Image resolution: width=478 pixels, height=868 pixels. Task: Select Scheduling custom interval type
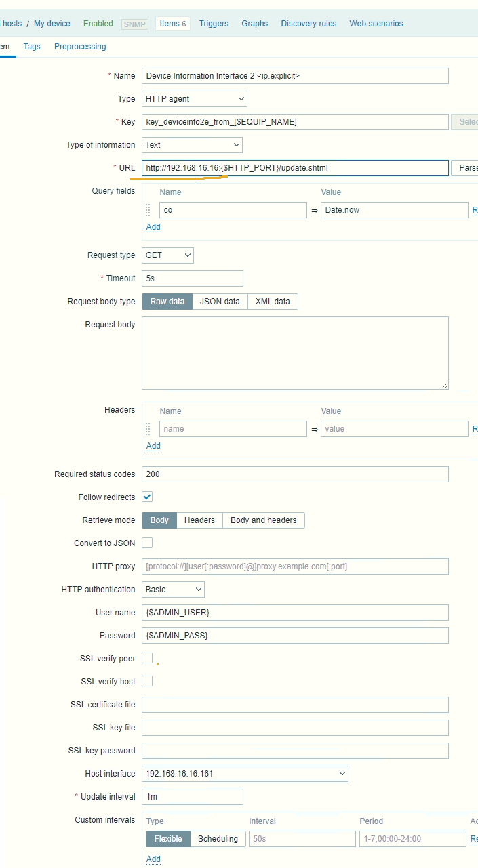tap(218, 839)
